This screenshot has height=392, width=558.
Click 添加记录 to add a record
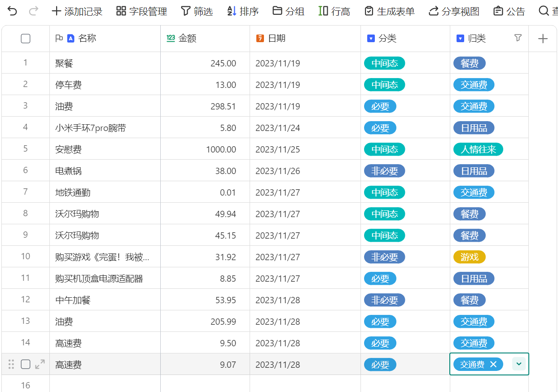(x=77, y=11)
